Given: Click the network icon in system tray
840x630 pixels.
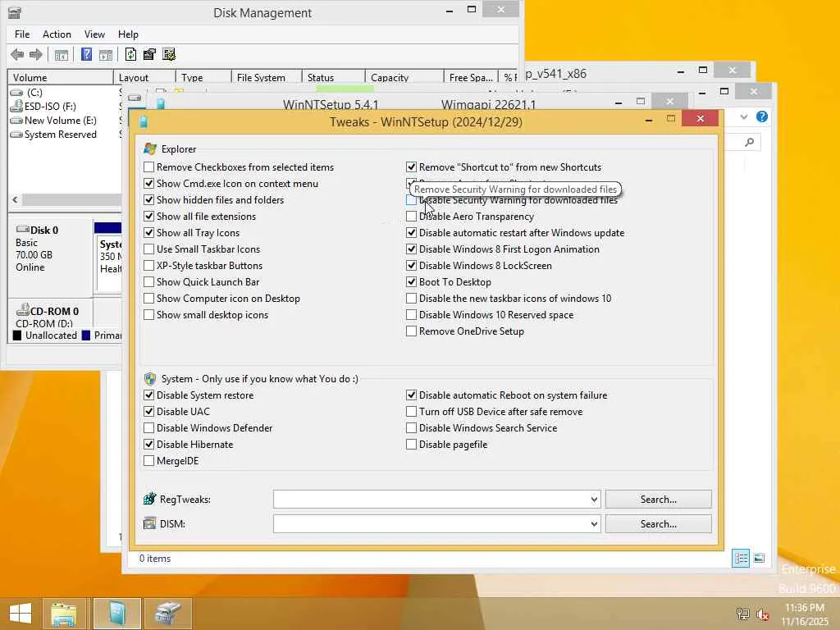Looking at the screenshot, I should click(x=742, y=614).
